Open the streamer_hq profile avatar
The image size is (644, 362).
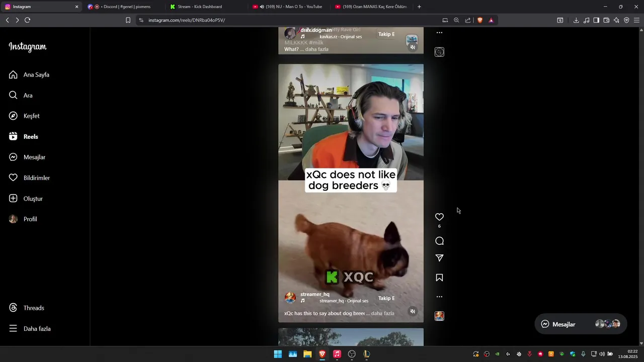point(290,298)
